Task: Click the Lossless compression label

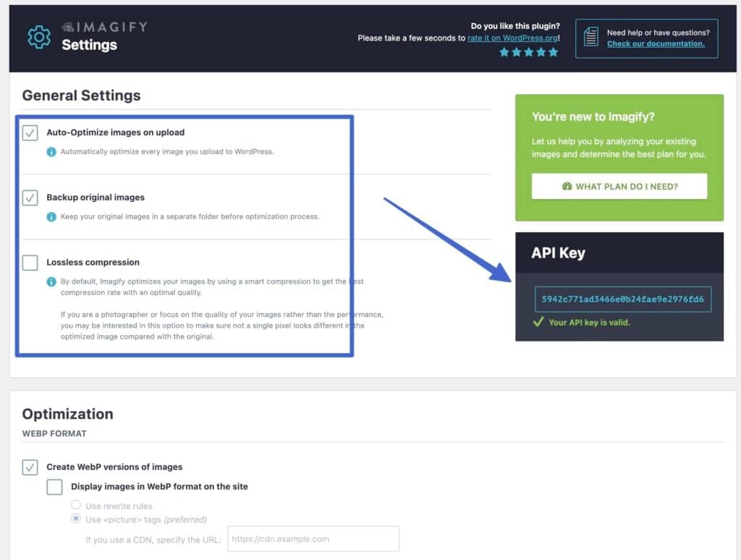Action: (93, 263)
